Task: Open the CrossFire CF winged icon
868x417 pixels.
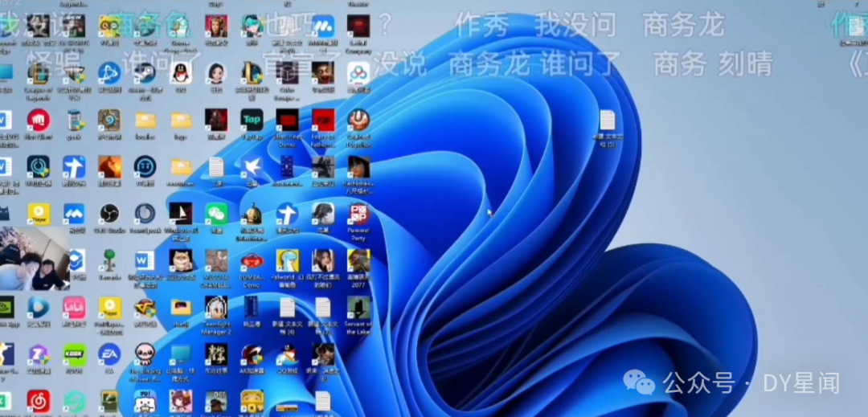Action: 145,308
